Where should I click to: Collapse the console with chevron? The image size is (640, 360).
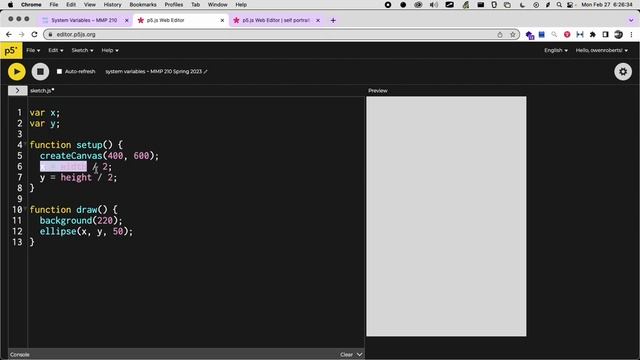[x=359, y=355]
